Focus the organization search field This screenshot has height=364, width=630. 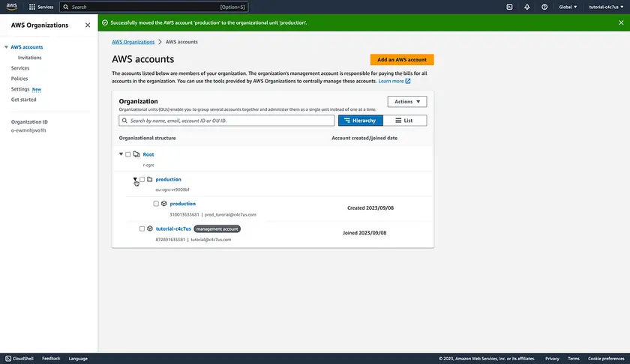pyautogui.click(x=226, y=121)
